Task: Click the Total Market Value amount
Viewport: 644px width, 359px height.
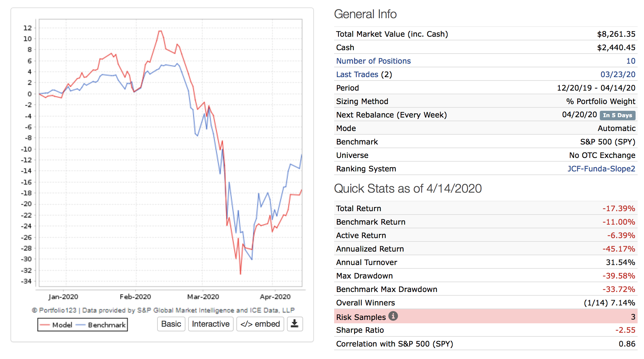Action: tap(616, 34)
